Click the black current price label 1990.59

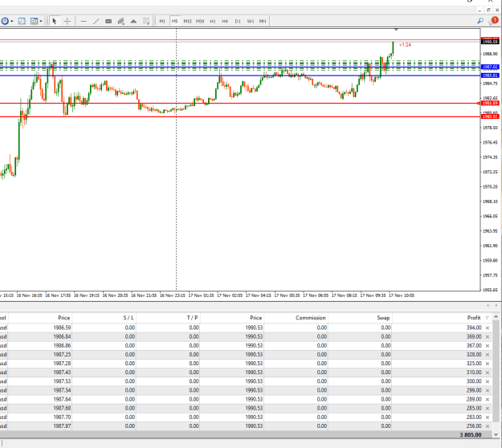click(490, 42)
